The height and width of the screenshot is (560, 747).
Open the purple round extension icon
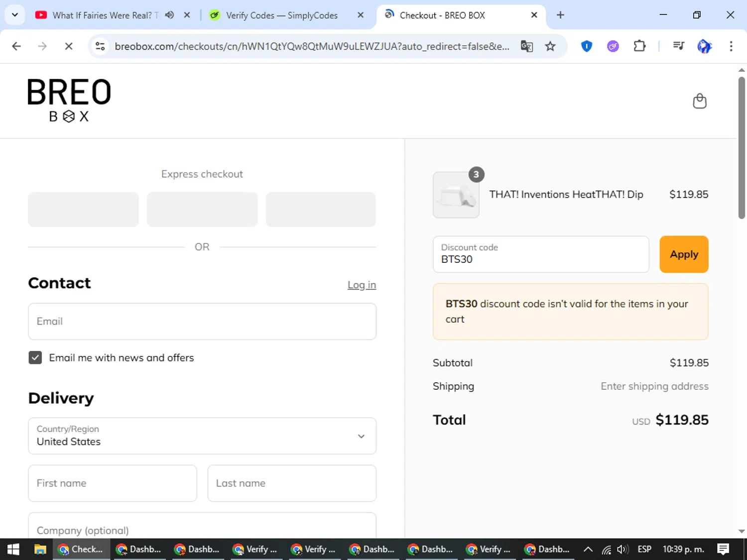pyautogui.click(x=613, y=46)
